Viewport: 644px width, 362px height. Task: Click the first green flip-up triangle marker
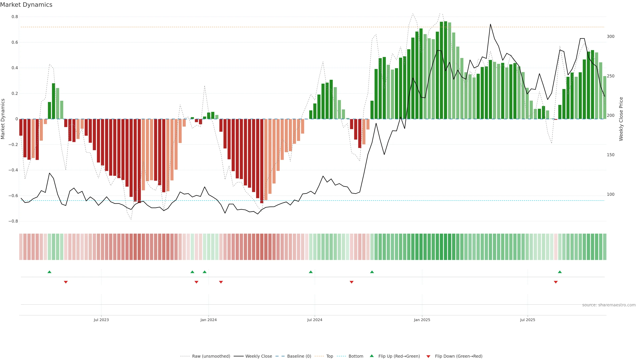(49, 272)
